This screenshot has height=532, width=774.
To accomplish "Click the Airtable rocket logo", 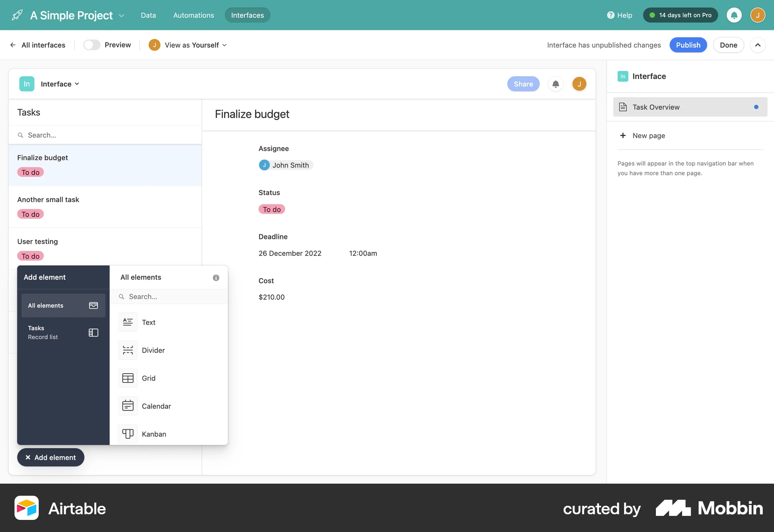I will coord(16,15).
